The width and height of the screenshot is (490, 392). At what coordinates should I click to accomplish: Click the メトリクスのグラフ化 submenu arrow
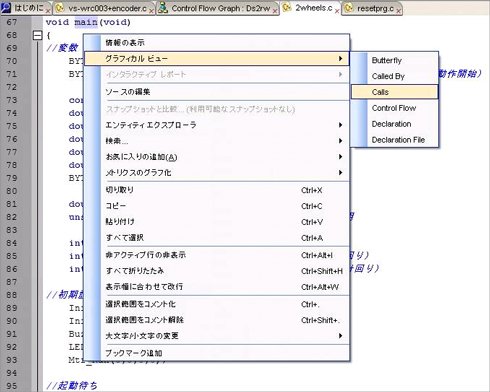[340, 173]
